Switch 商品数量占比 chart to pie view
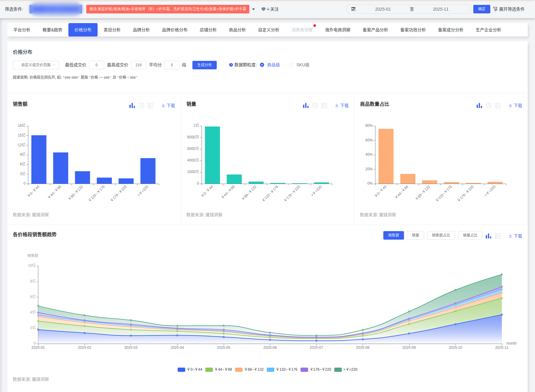Screen dimensions: 535x392 [x=489, y=106]
